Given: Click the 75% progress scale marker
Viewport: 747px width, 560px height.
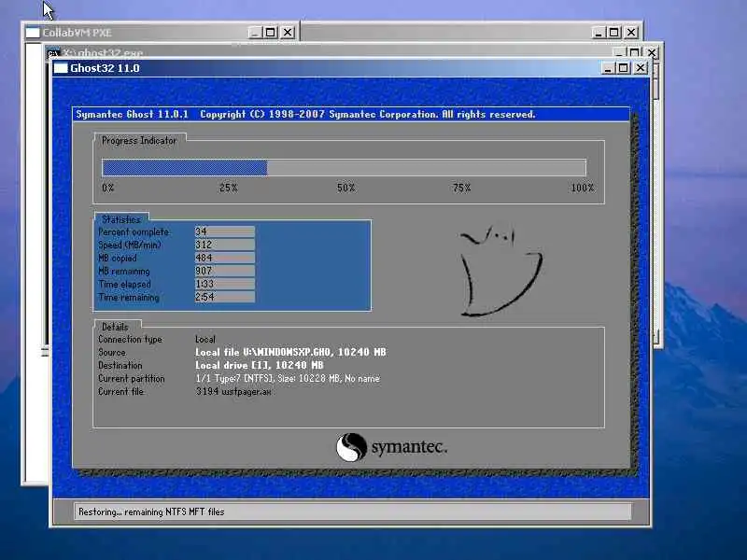Looking at the screenshot, I should (x=461, y=188).
